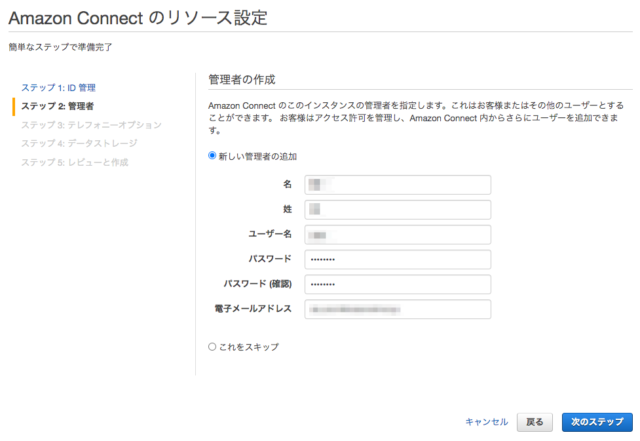Go to the next step with 次のステップ
Image resolution: width=640 pixels, height=441 pixels.
[x=597, y=422]
